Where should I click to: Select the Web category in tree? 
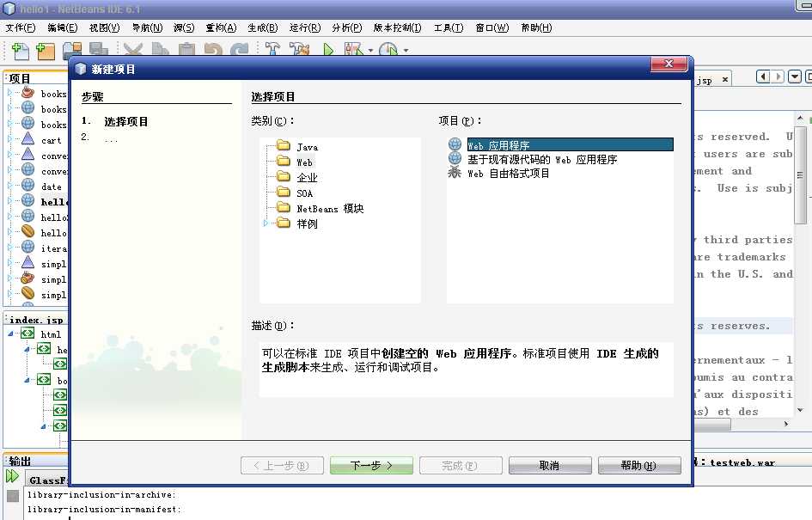click(304, 162)
